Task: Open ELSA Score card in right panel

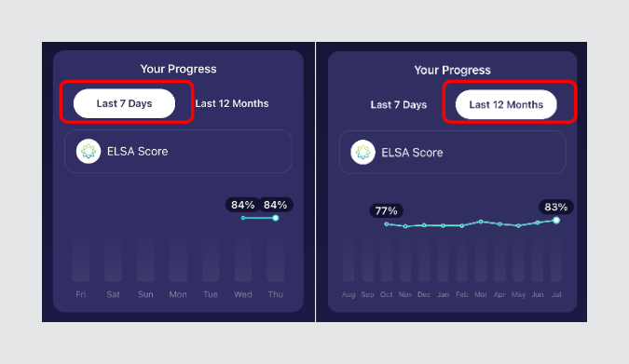Action: (x=453, y=153)
